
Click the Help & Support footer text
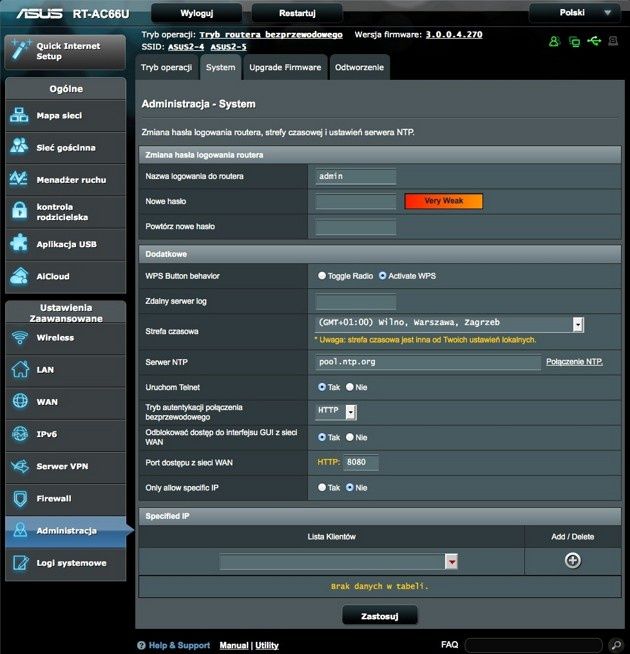point(179,645)
